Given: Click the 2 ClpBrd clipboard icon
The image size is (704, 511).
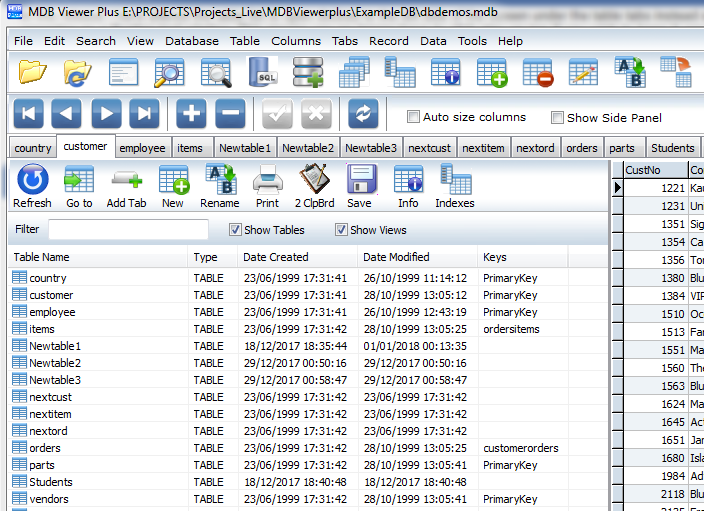Looking at the screenshot, I should [315, 186].
